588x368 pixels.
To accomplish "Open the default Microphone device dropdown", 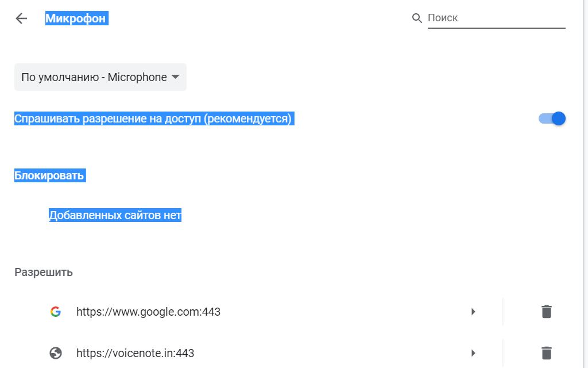I will 100,77.
